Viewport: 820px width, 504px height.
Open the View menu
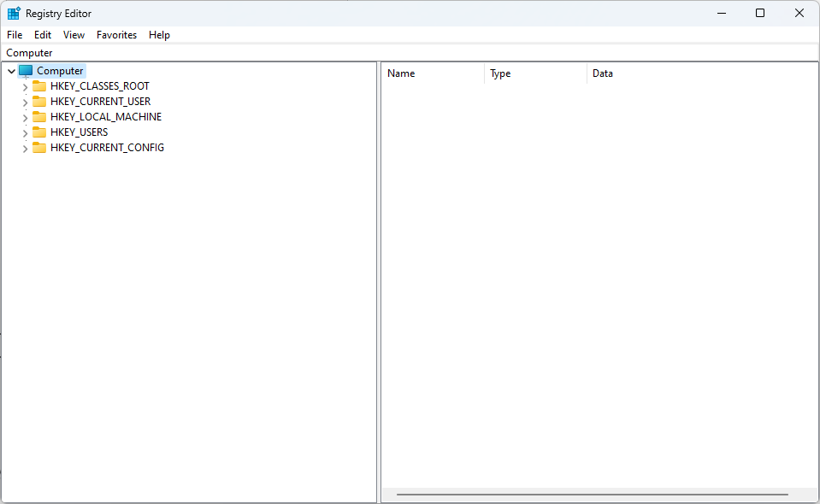[74, 35]
